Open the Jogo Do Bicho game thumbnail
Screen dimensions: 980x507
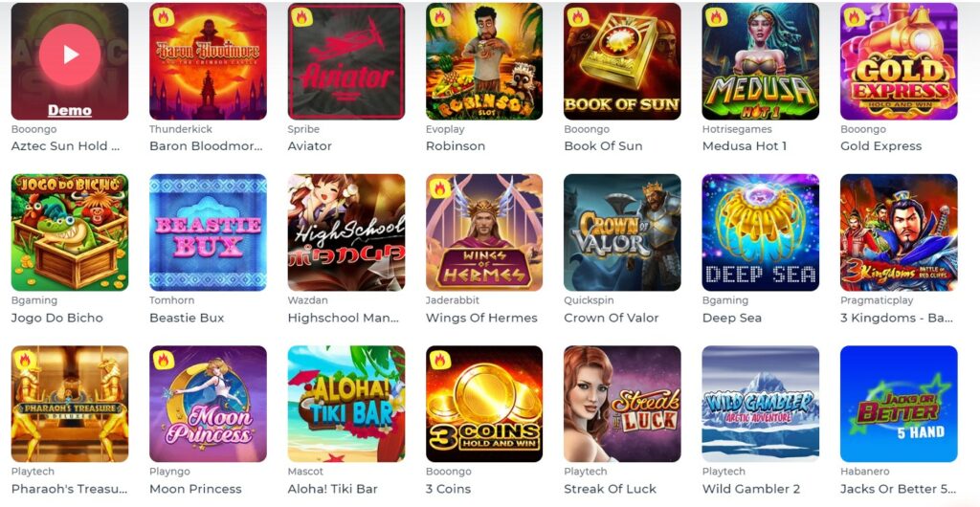click(70, 232)
